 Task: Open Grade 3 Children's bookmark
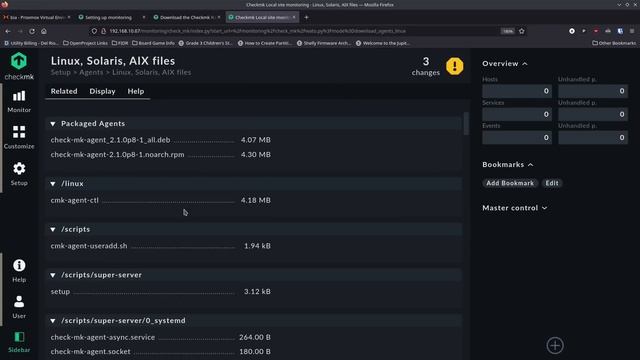(x=206, y=43)
